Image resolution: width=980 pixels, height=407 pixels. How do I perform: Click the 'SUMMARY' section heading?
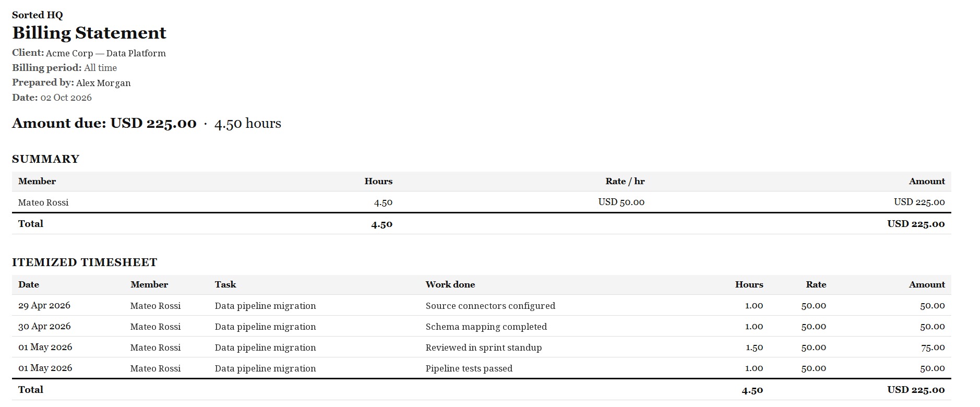coord(46,159)
